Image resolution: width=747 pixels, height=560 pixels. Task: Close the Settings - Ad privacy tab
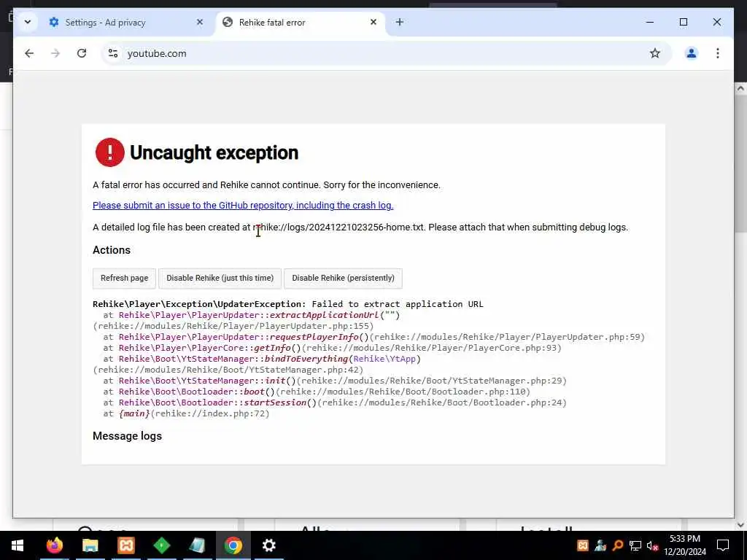tap(200, 22)
